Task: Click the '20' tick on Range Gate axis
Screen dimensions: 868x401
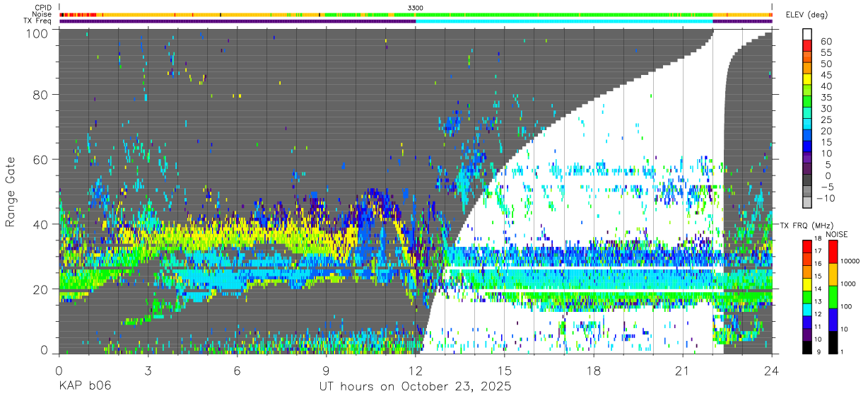Action: tap(41, 289)
